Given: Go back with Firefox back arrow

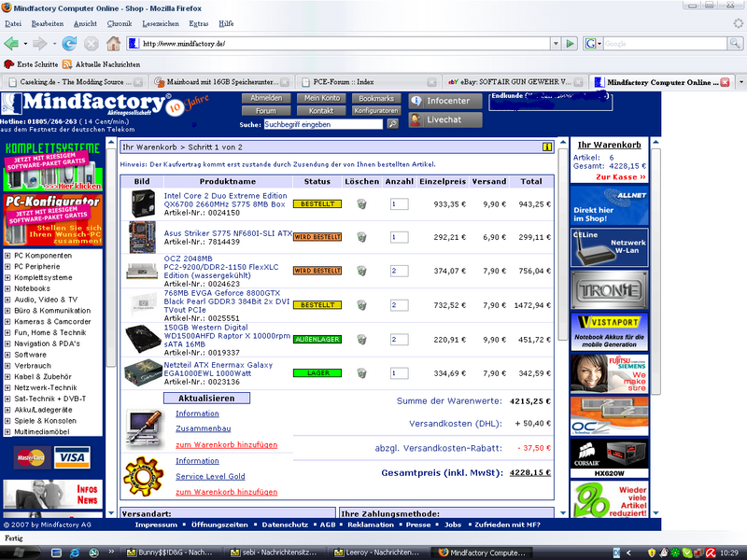Looking at the screenshot, I should tap(11, 44).
